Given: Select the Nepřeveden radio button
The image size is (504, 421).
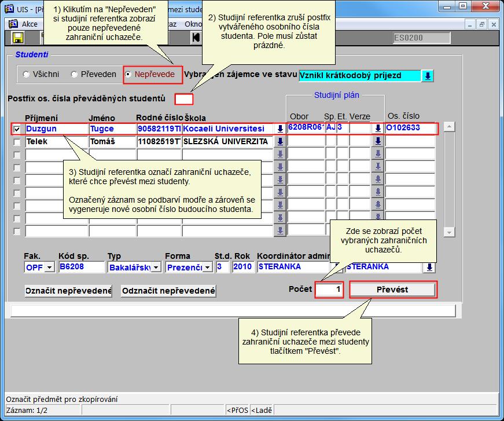Looking at the screenshot, I should tap(128, 74).
